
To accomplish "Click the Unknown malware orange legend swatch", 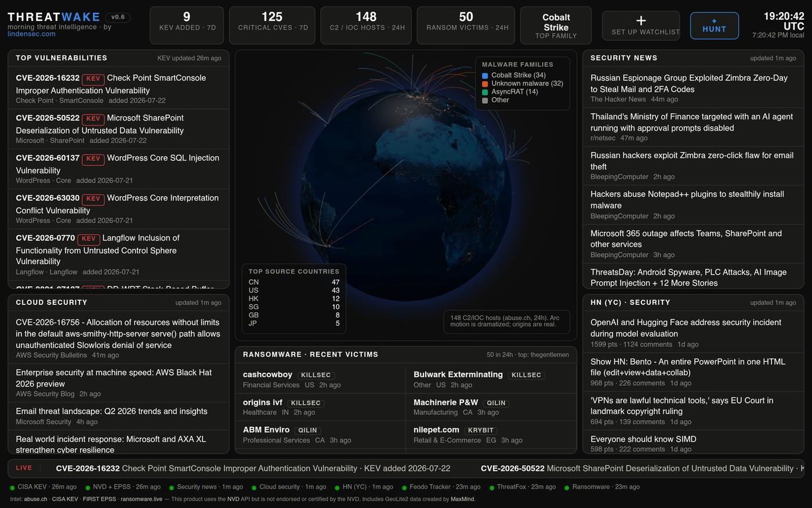I will 485,84.
